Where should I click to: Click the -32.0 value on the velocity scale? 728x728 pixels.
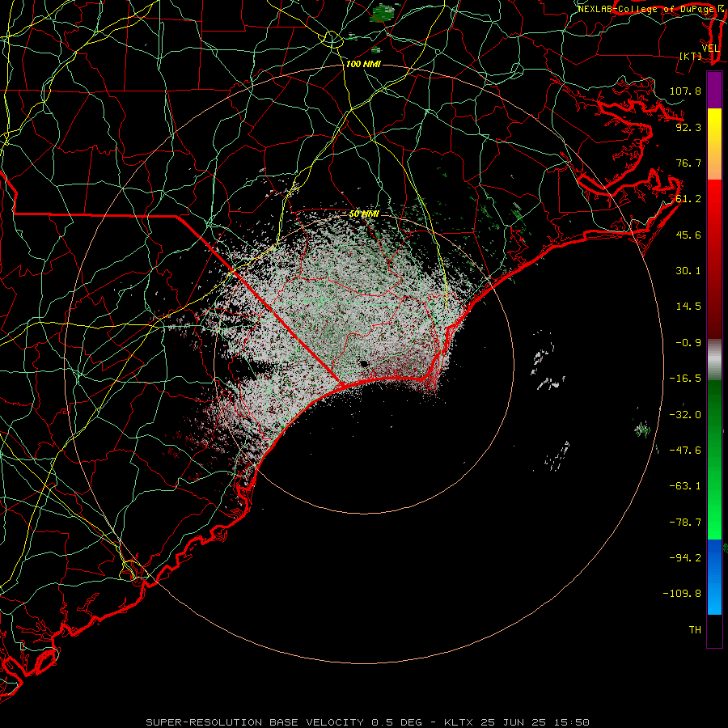click(x=685, y=415)
